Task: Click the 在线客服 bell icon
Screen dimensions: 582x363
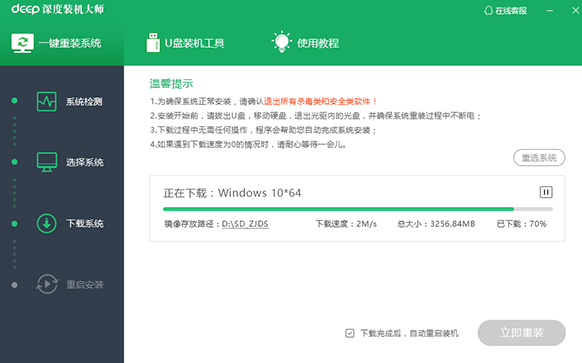Action: 488,10
